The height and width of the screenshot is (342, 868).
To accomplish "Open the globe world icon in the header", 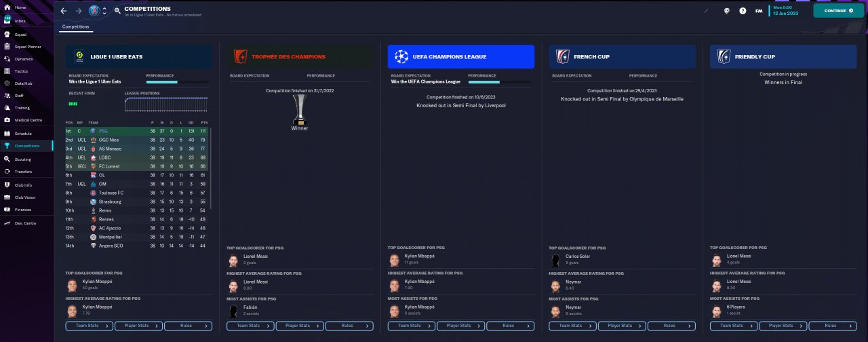I will tap(726, 11).
